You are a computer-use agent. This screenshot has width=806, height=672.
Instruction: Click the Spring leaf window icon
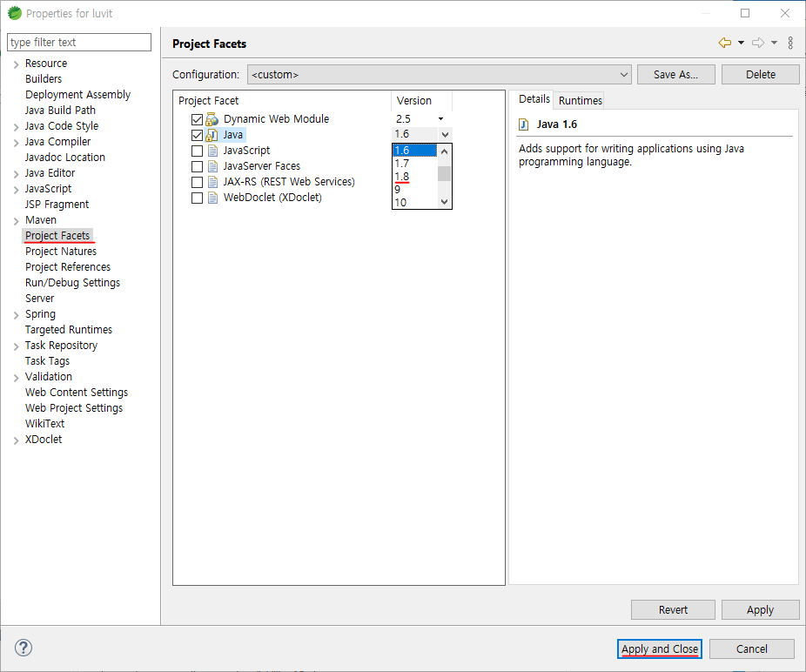point(15,13)
